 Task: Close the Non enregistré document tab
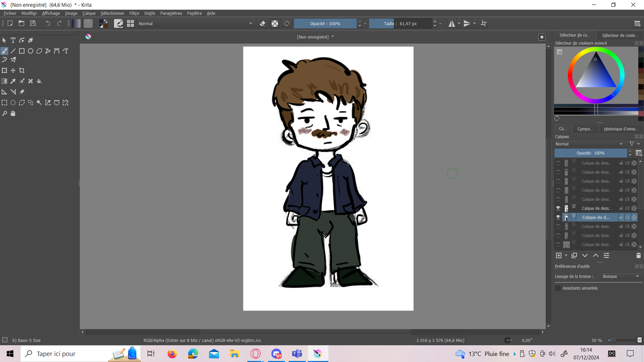coord(541,37)
